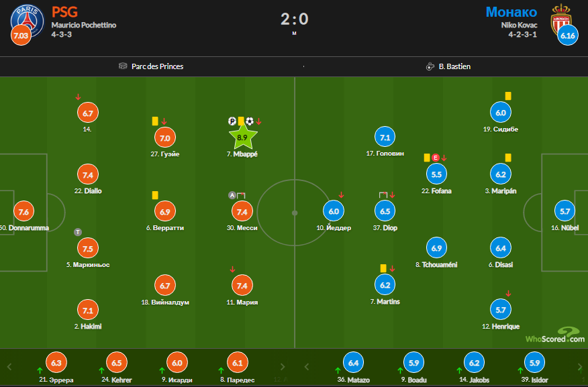Viewport: 588px width, 387px height.
Task: Click the Monaco club crest
Action: coord(562,19)
